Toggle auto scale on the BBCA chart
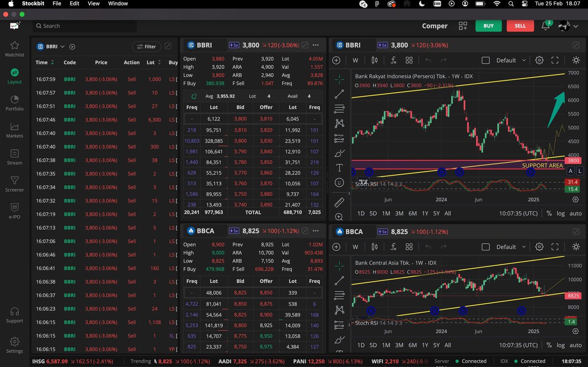588x367 pixels. (576, 345)
